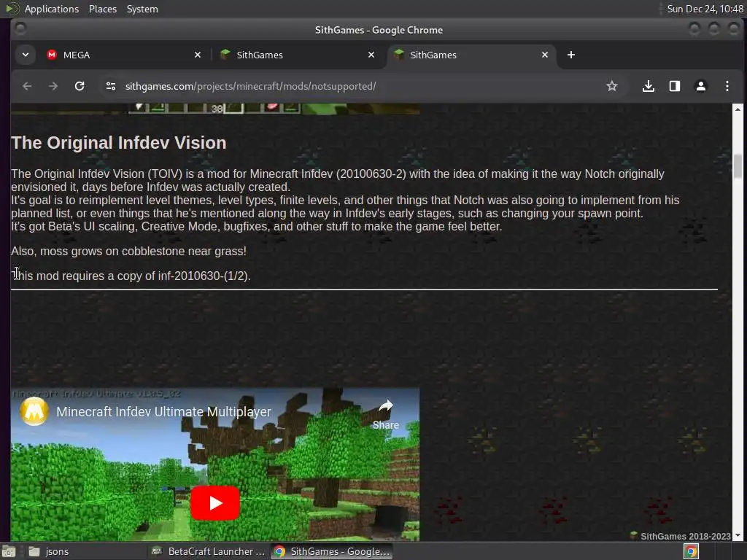Click The Original Infdev Vision heading

pos(119,143)
